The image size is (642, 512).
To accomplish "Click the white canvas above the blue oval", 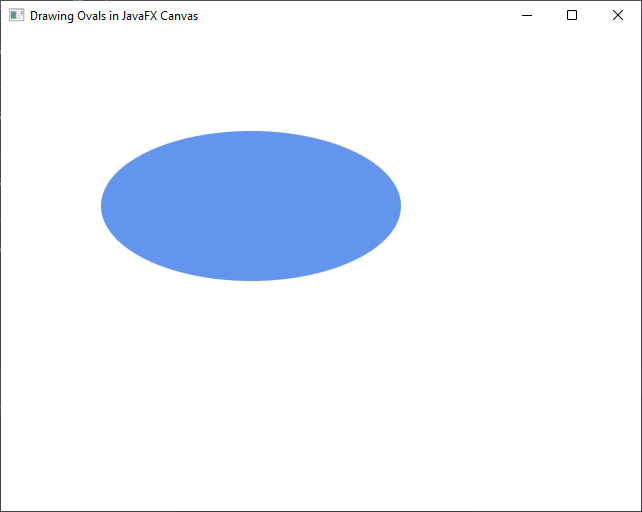I will (x=251, y=80).
